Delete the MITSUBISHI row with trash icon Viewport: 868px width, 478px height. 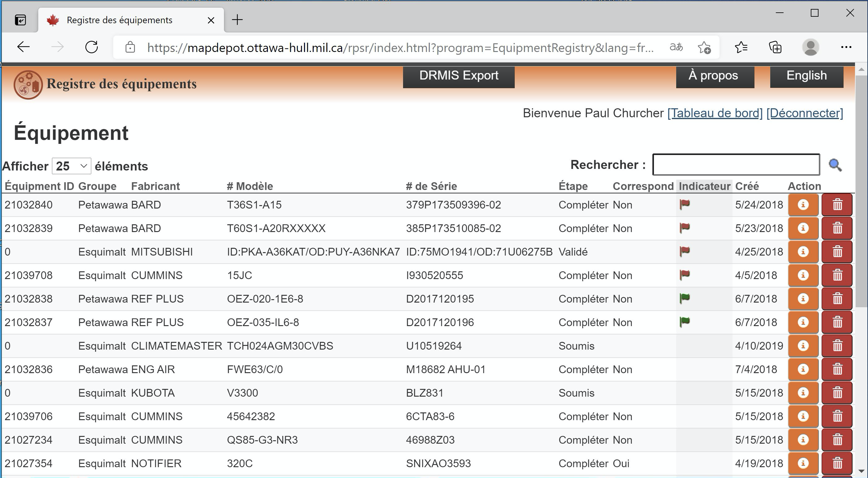(837, 252)
